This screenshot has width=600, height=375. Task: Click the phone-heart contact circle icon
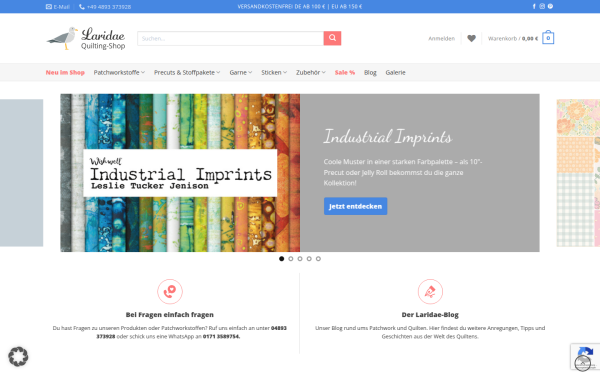pyautogui.click(x=170, y=292)
